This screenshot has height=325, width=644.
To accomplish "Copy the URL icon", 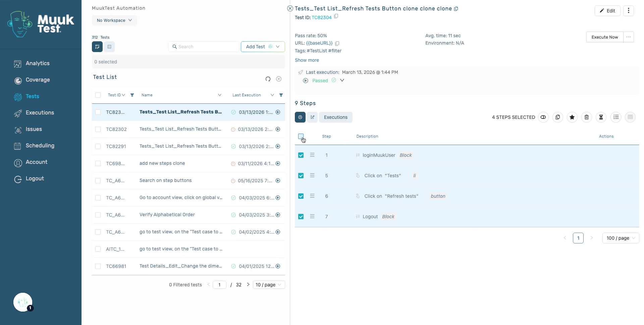I will tap(337, 43).
